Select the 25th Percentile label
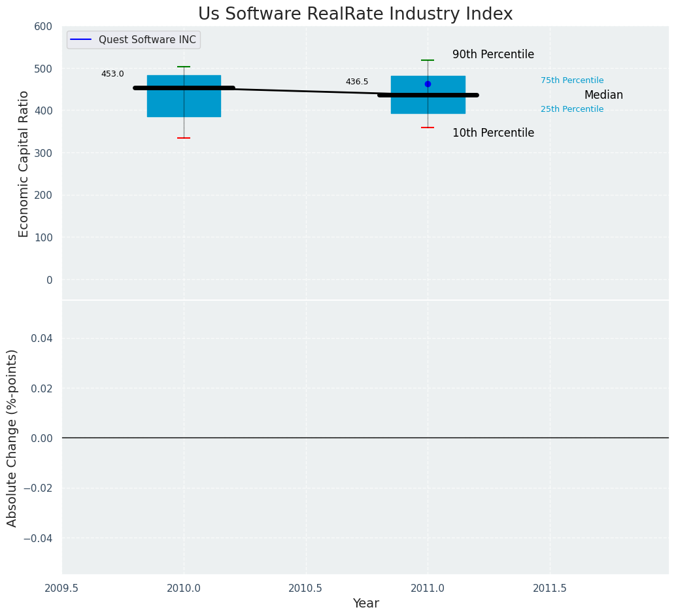The height and width of the screenshot is (616, 676). (x=572, y=109)
